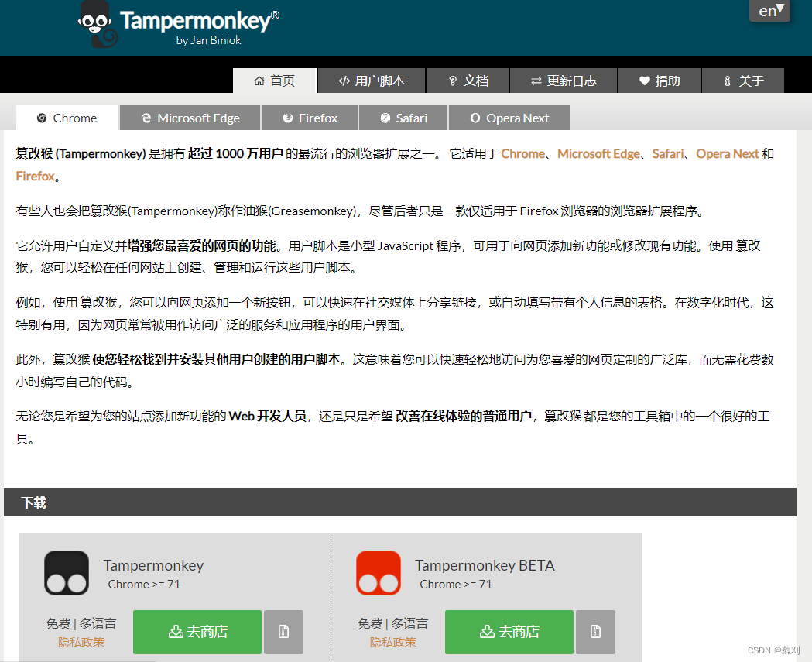This screenshot has height=662, width=812.
Task: Click the house icon in 首页 tab
Action: [x=259, y=81]
